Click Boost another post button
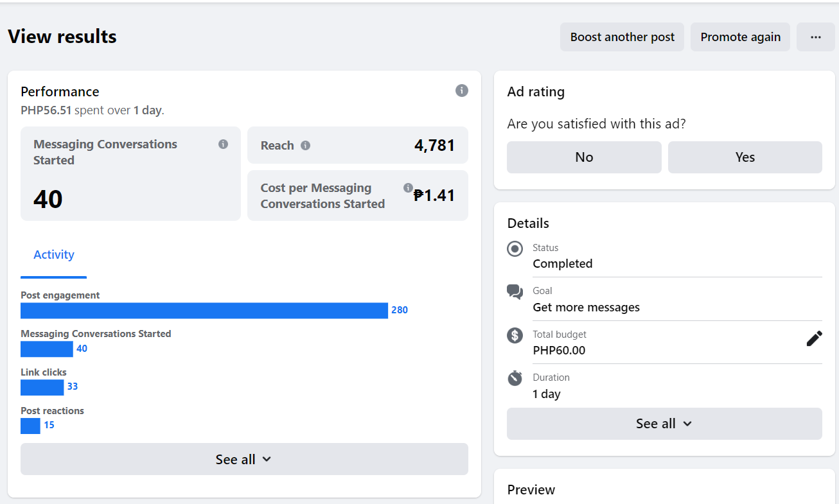839x504 pixels. 622,37
